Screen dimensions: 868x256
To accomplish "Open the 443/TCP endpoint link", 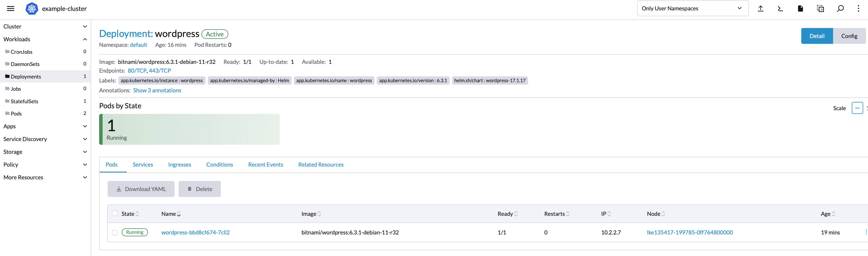I will pyautogui.click(x=160, y=71).
